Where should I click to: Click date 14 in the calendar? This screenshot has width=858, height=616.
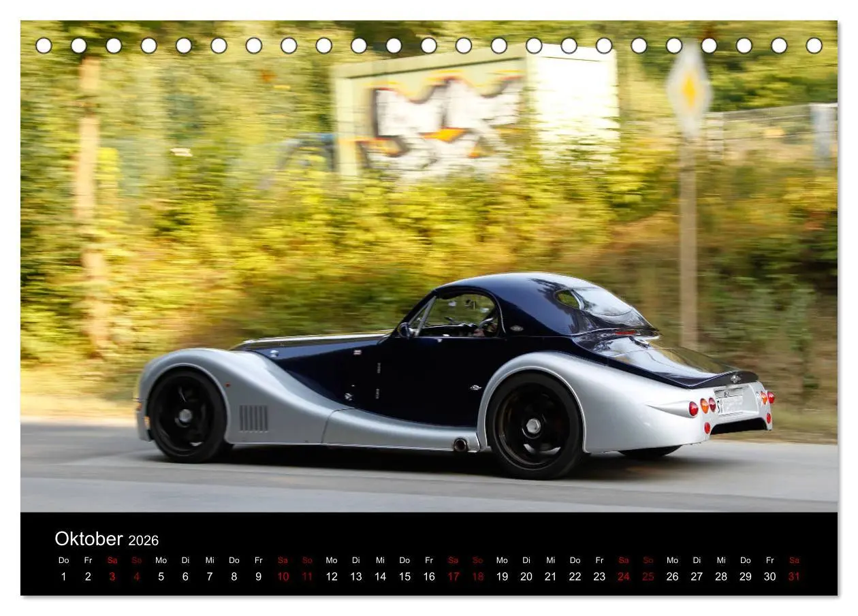click(380, 577)
